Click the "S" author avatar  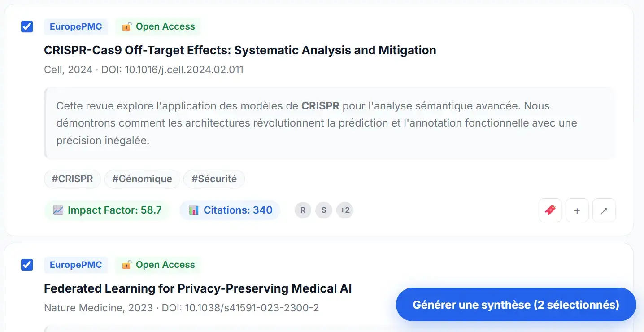click(x=324, y=210)
